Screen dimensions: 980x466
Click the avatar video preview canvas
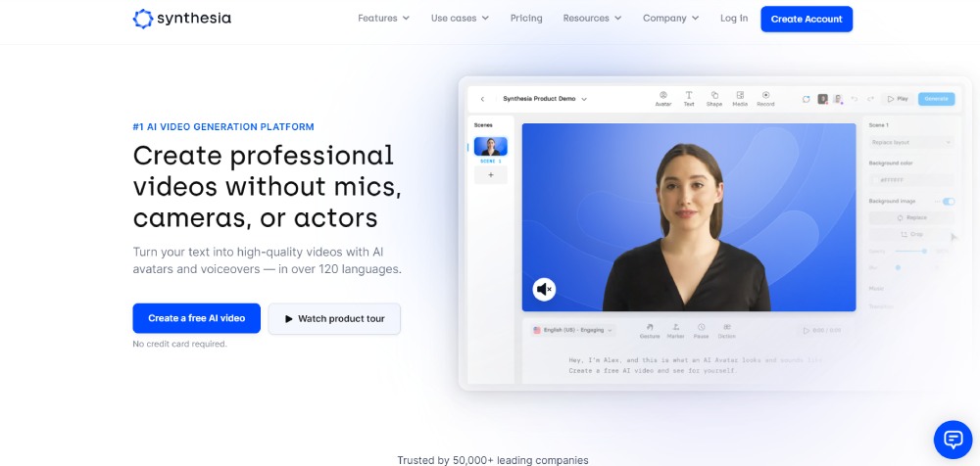pos(689,216)
